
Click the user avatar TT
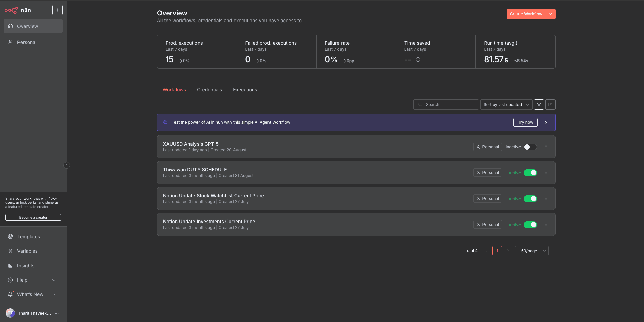coord(10,313)
